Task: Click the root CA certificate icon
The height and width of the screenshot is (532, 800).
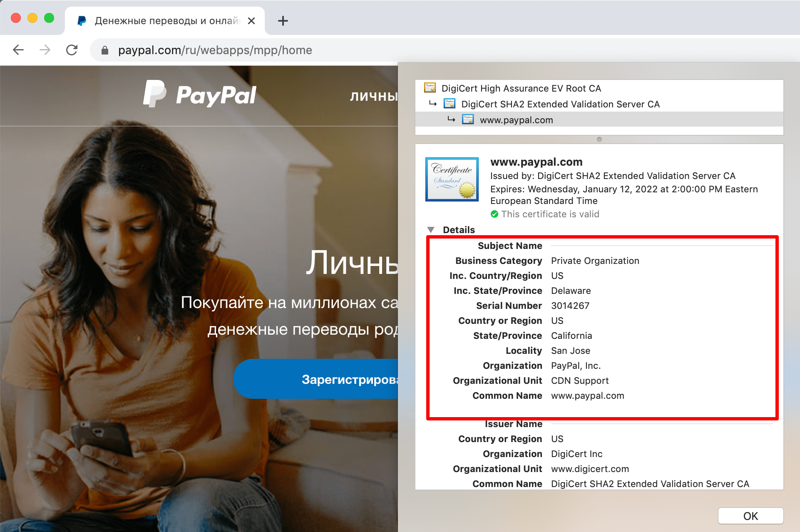Action: click(430, 88)
